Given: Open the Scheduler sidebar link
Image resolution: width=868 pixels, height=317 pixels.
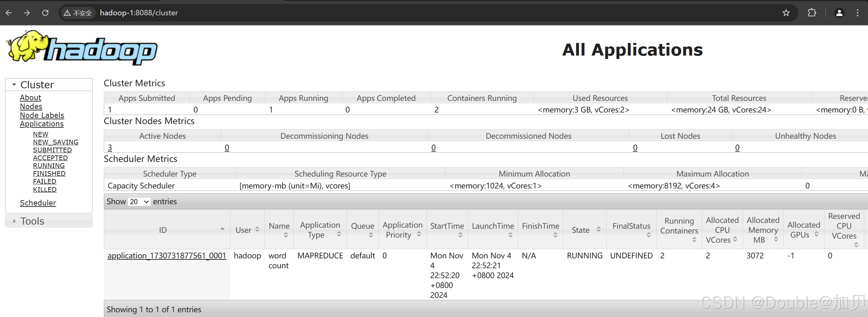Looking at the screenshot, I should [38, 203].
